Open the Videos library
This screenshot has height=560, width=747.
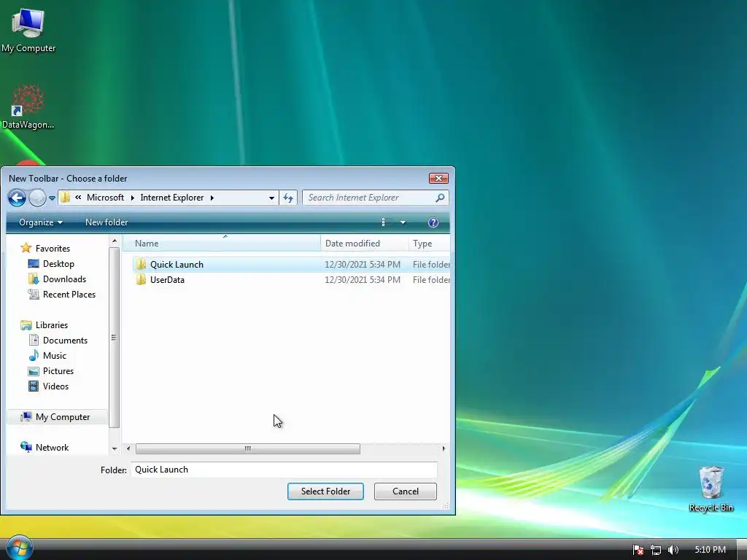pyautogui.click(x=55, y=386)
